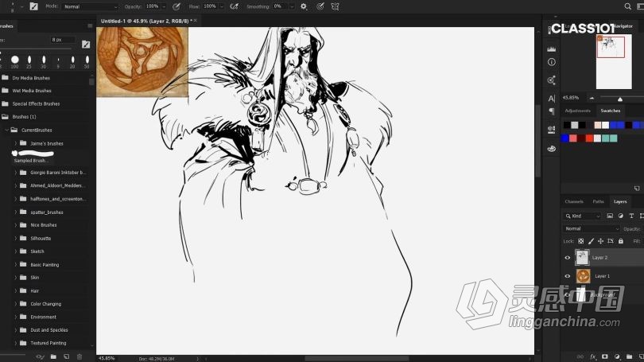
Task: Open smoothing options gear
Action: 304,6
